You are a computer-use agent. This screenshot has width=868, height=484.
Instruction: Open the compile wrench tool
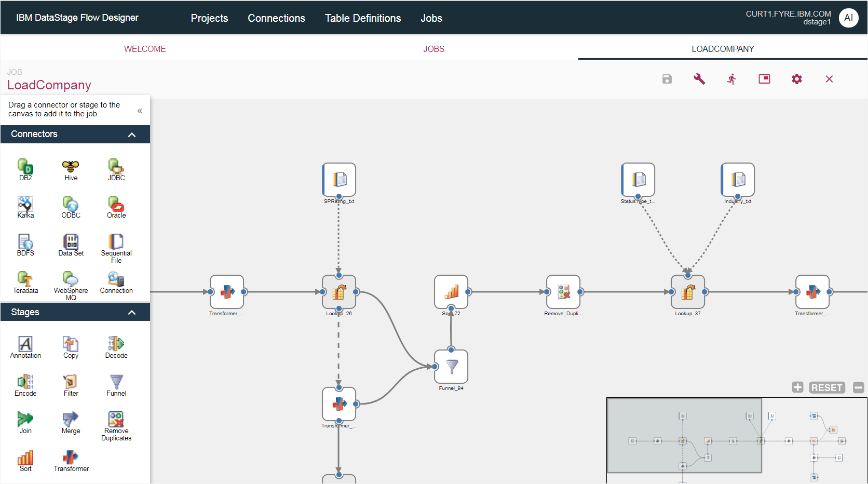tap(699, 79)
